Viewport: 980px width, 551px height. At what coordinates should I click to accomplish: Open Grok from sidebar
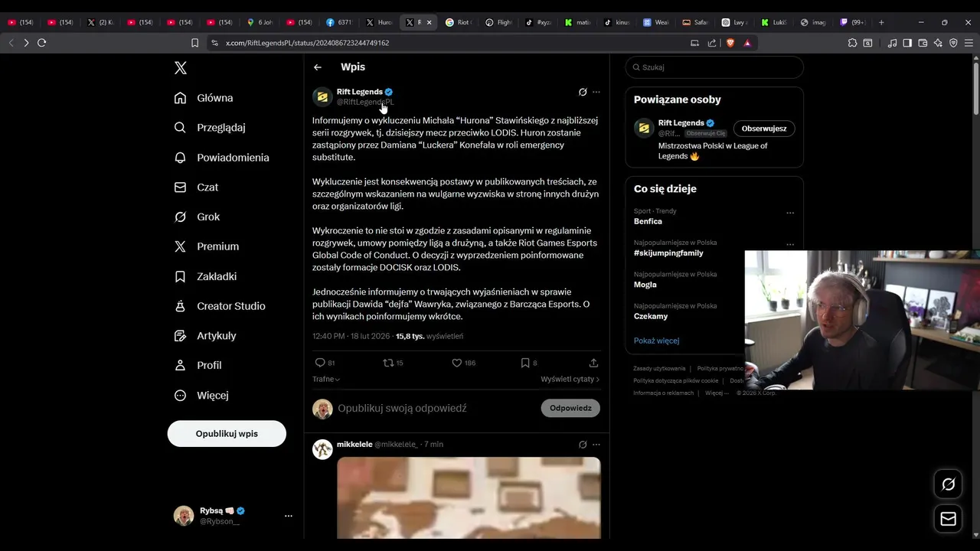coord(197,217)
